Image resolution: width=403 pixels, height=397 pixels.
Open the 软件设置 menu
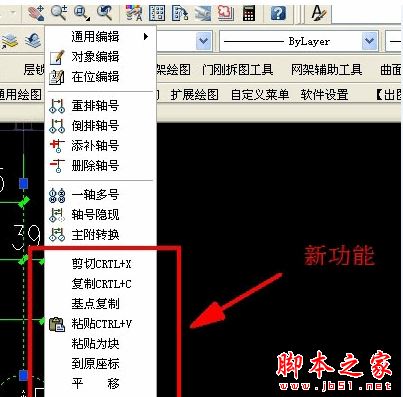(324, 95)
